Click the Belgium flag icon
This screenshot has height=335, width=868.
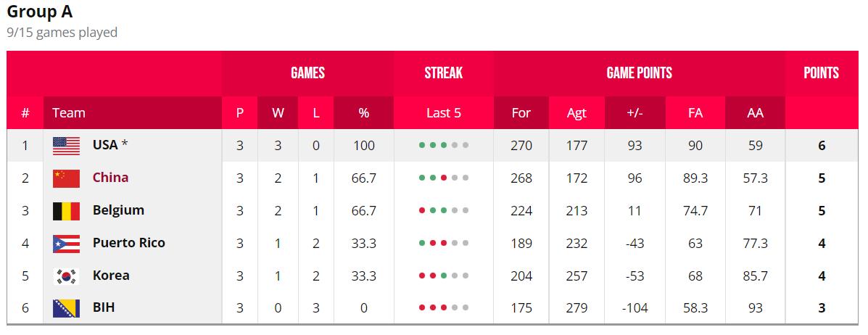(x=66, y=211)
